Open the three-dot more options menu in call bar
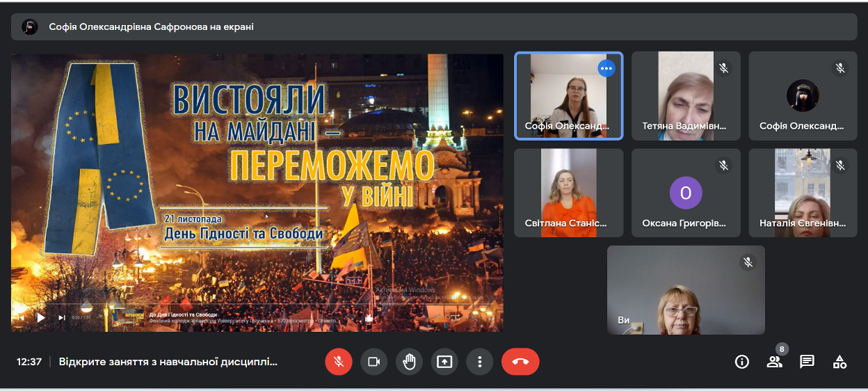The image size is (868, 391). pos(479,362)
